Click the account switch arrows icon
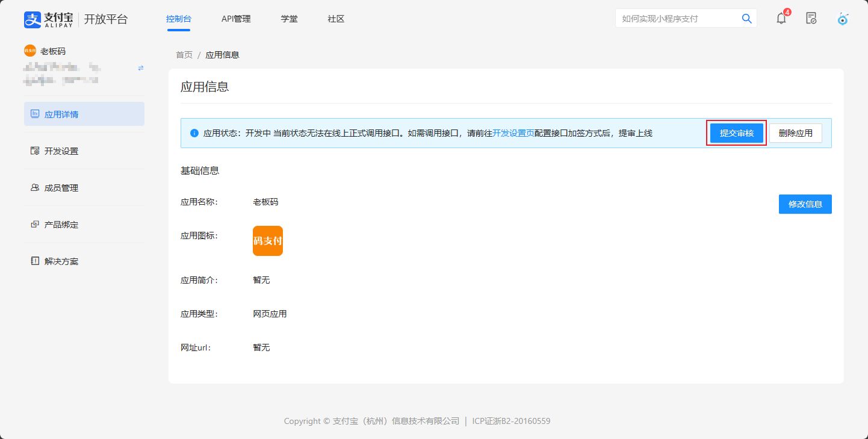868x439 pixels. [x=141, y=68]
